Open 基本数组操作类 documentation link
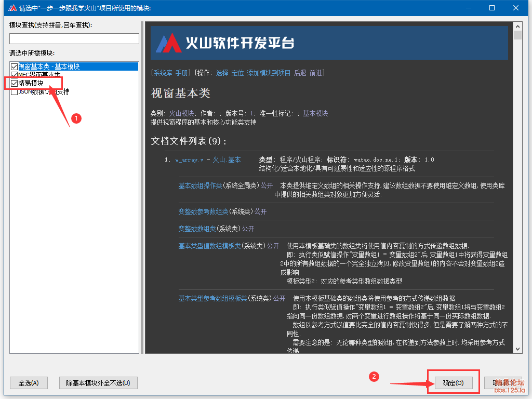 point(200,185)
